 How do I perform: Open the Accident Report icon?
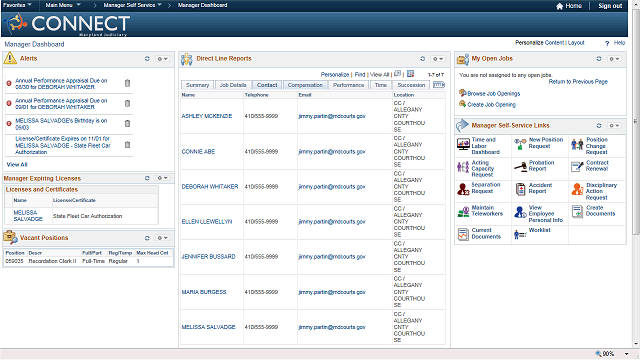520,189
